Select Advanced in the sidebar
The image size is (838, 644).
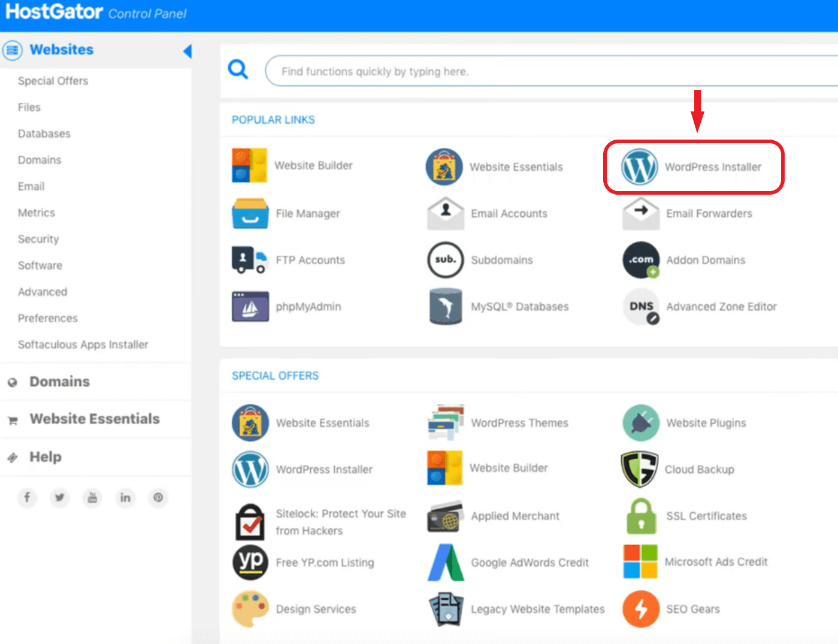pyautogui.click(x=43, y=292)
